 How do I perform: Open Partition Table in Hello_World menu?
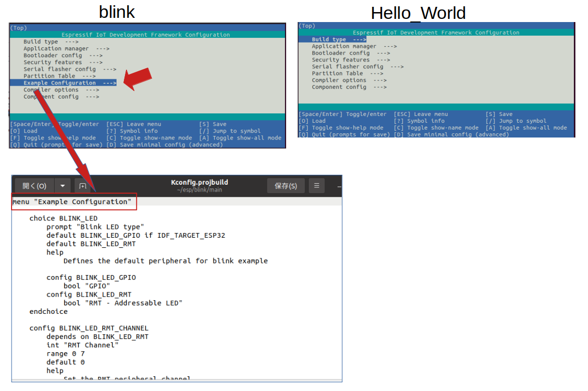pos(347,73)
